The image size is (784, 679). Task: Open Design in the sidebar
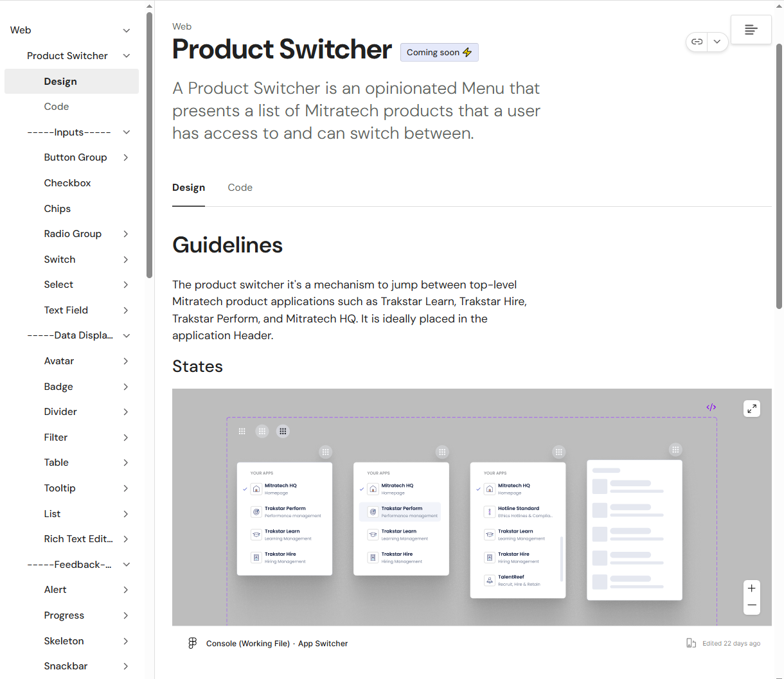(71, 82)
